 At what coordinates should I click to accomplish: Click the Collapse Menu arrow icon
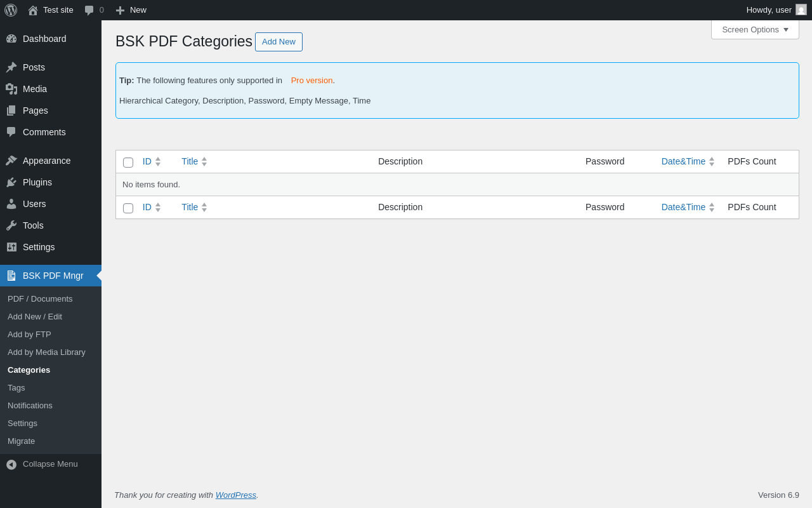click(11, 464)
